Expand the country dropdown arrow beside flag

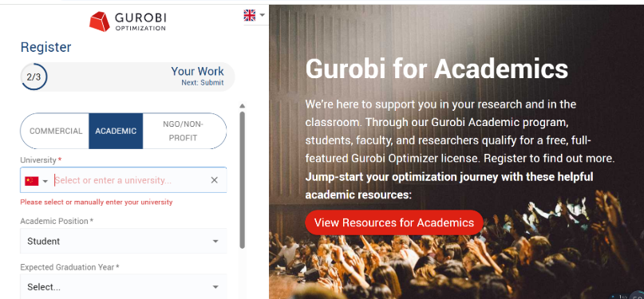[x=45, y=181]
